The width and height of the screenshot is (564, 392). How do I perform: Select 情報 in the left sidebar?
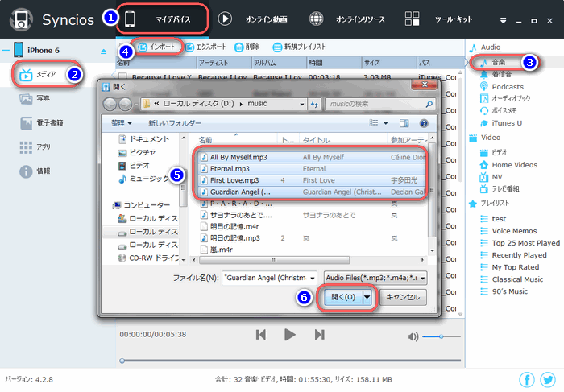35,171
